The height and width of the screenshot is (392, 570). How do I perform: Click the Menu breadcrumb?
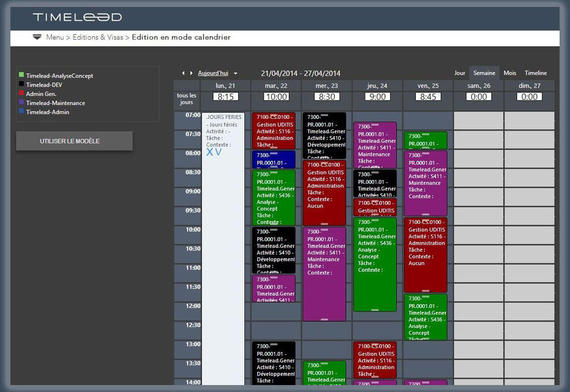tap(55, 37)
